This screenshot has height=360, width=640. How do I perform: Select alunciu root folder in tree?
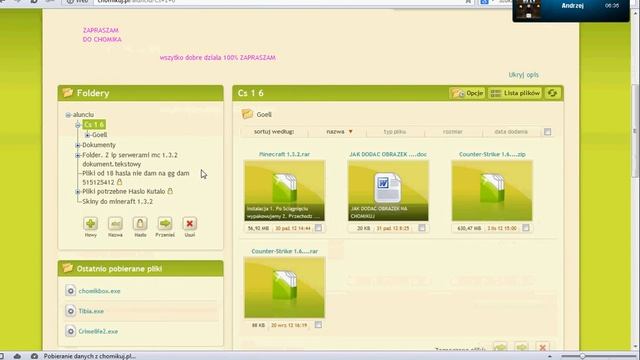83,115
